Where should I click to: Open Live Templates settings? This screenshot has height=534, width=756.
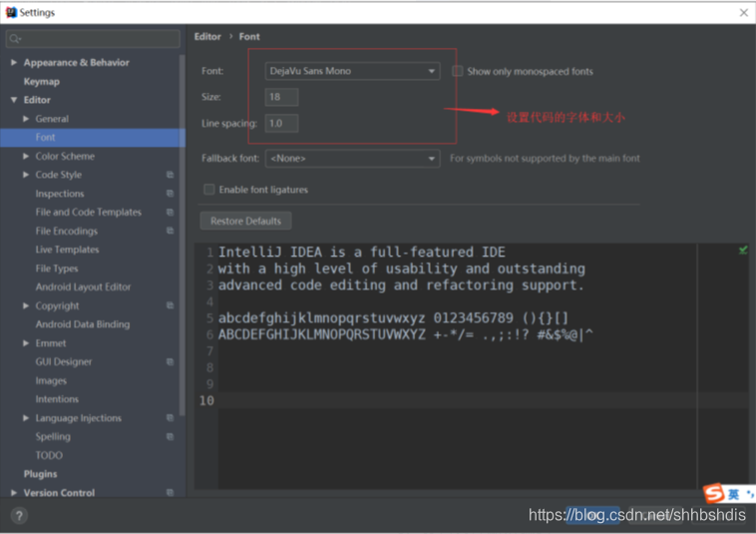tap(67, 250)
